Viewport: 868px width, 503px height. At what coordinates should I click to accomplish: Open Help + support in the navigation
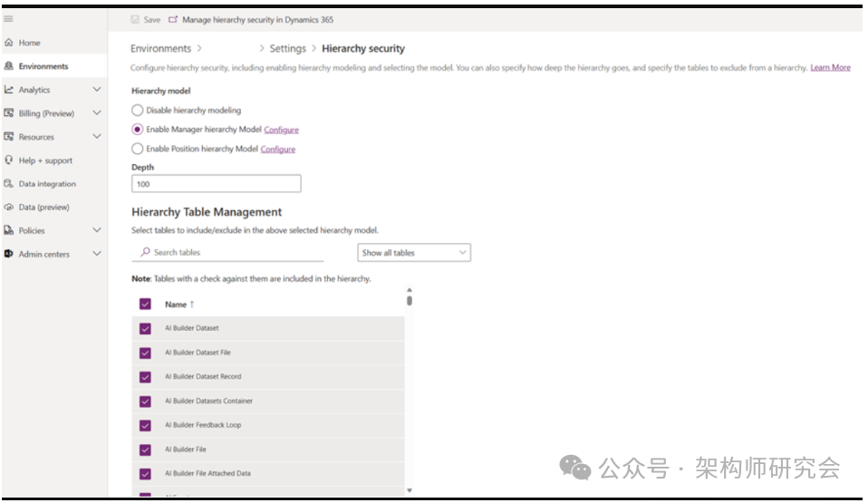point(45,160)
